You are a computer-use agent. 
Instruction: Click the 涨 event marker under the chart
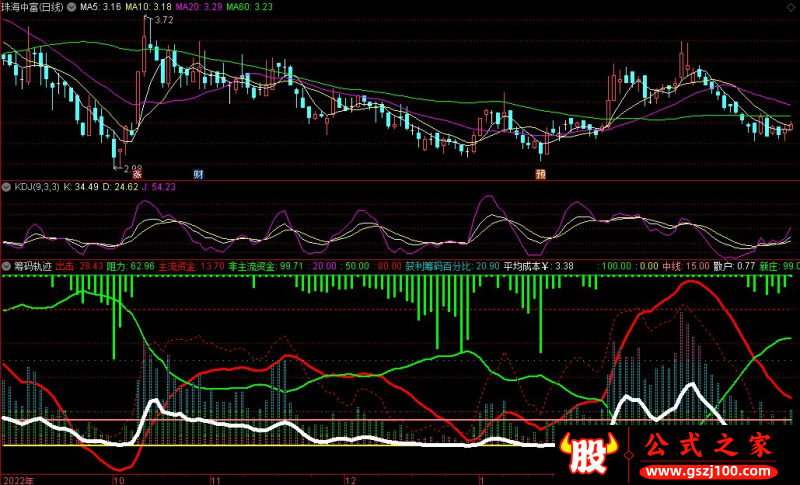point(137,174)
